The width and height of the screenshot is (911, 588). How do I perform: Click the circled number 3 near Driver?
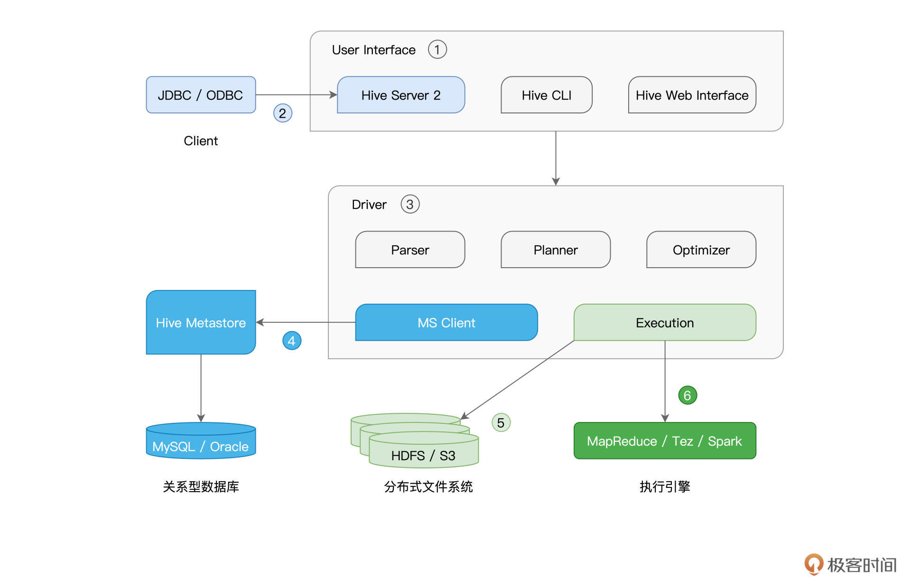click(x=410, y=205)
